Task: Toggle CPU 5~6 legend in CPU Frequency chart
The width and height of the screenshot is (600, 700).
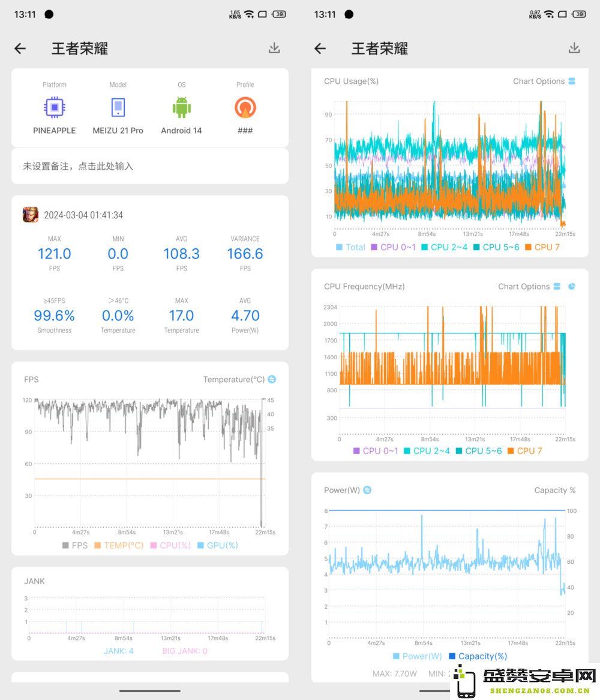Action: (479, 451)
